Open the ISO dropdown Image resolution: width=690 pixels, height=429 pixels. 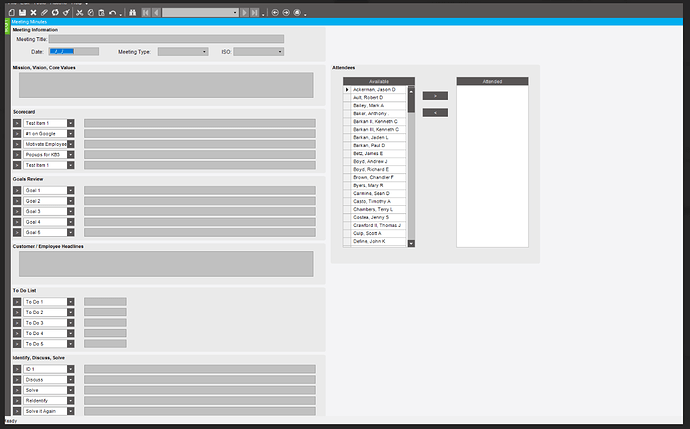point(280,52)
